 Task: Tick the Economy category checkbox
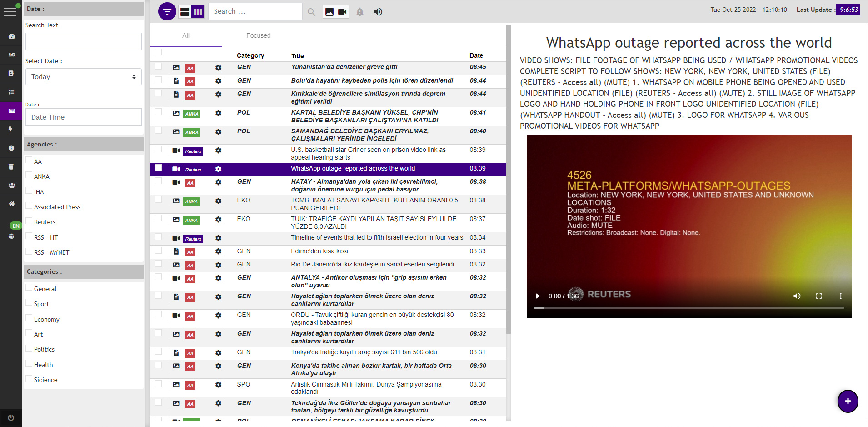point(29,318)
